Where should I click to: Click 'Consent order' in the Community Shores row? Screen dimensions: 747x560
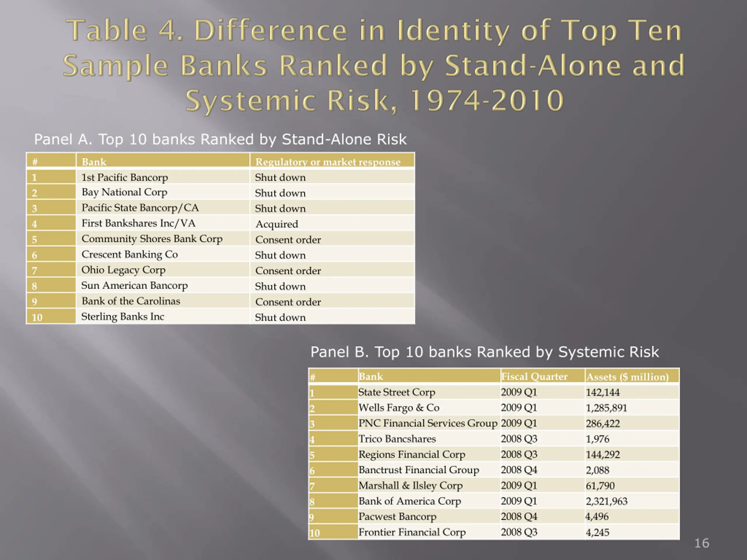click(288, 240)
